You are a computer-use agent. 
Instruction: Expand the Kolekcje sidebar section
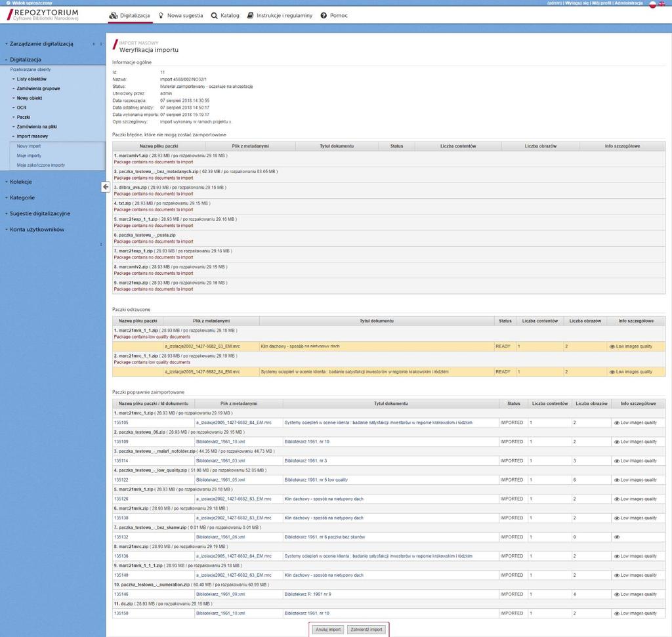(x=20, y=182)
